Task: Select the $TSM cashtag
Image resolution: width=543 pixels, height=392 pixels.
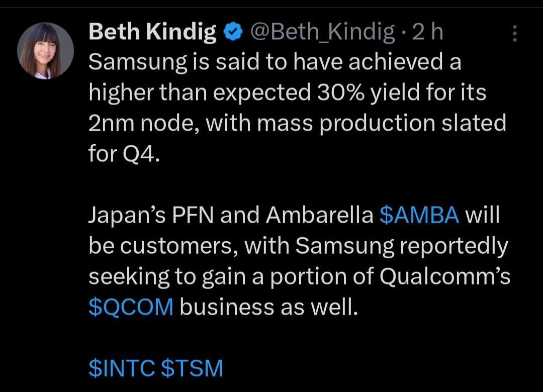Action: [192, 369]
